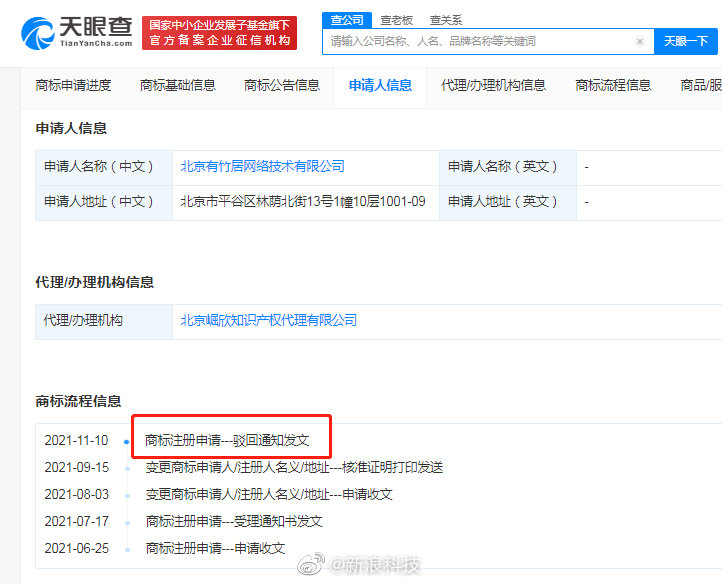This screenshot has height=584, width=722.
Task: Select the 2021-07-17 受理通知书发文 entry
Action: coord(234,521)
